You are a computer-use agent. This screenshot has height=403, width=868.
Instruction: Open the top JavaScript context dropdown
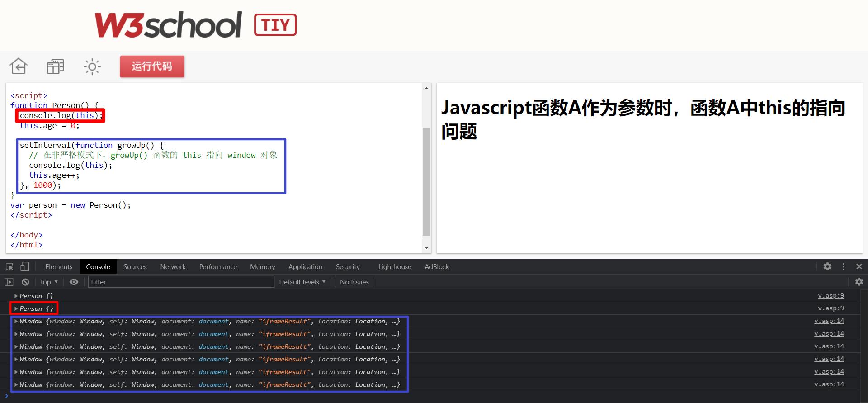[x=49, y=282]
